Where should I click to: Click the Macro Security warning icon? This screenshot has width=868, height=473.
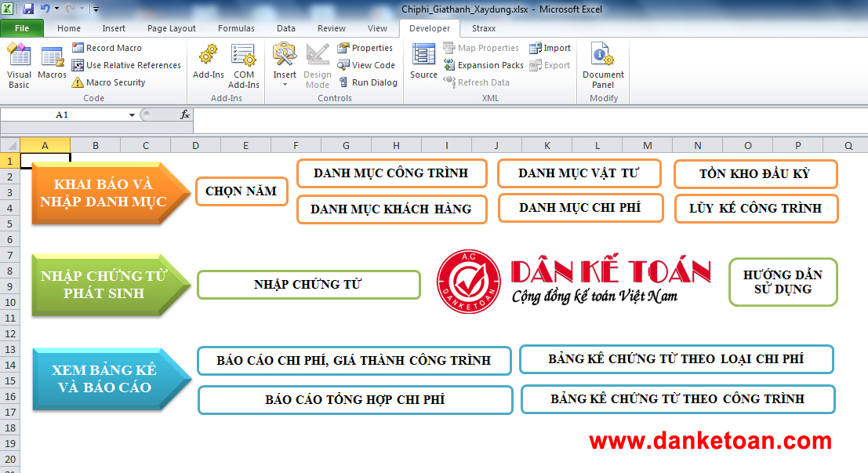point(78,82)
